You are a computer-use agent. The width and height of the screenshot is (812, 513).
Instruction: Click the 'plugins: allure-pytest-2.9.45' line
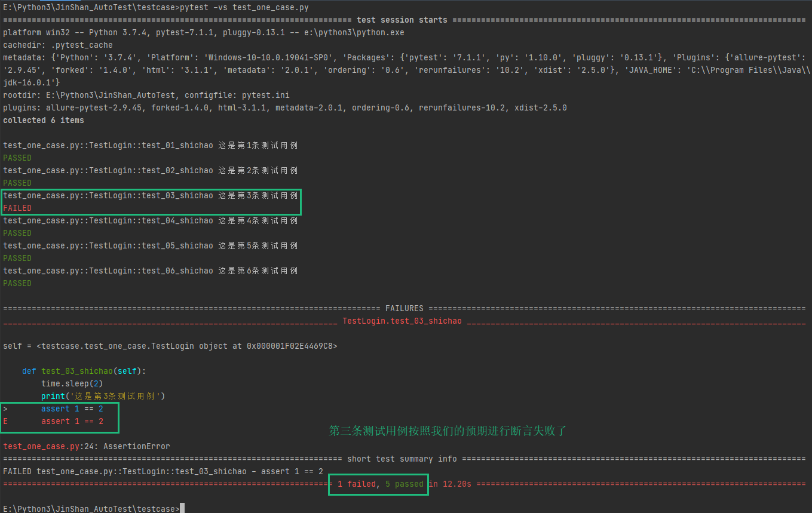pos(285,107)
